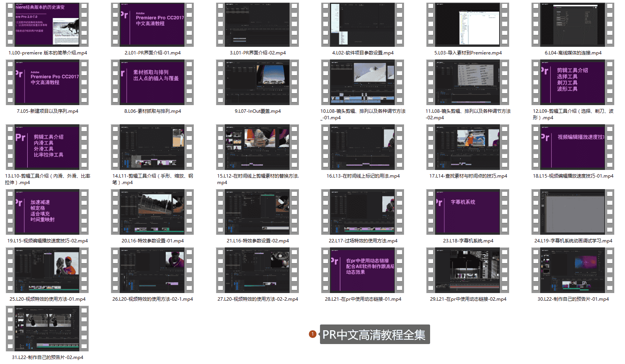Image resolution: width=625 pixels, height=364 pixels.
Task: Select the 2.L01-PR界面介绍-01.mp4 video thumbnail
Action: (152, 25)
